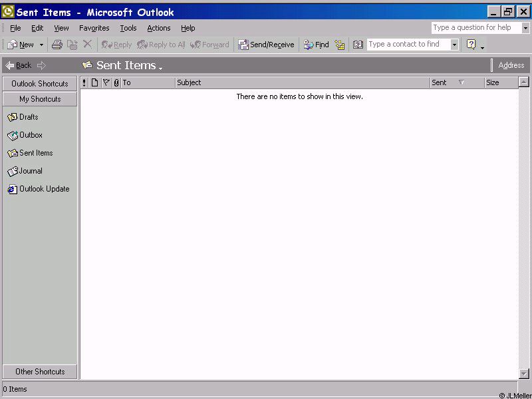Sort by Importance column header
Image resolution: width=532 pixels, height=399 pixels.
point(84,82)
